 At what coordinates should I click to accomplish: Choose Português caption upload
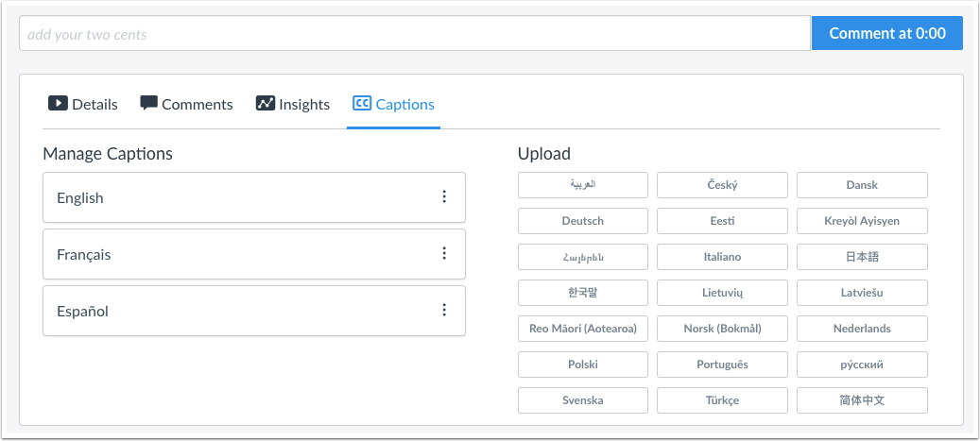tap(722, 365)
